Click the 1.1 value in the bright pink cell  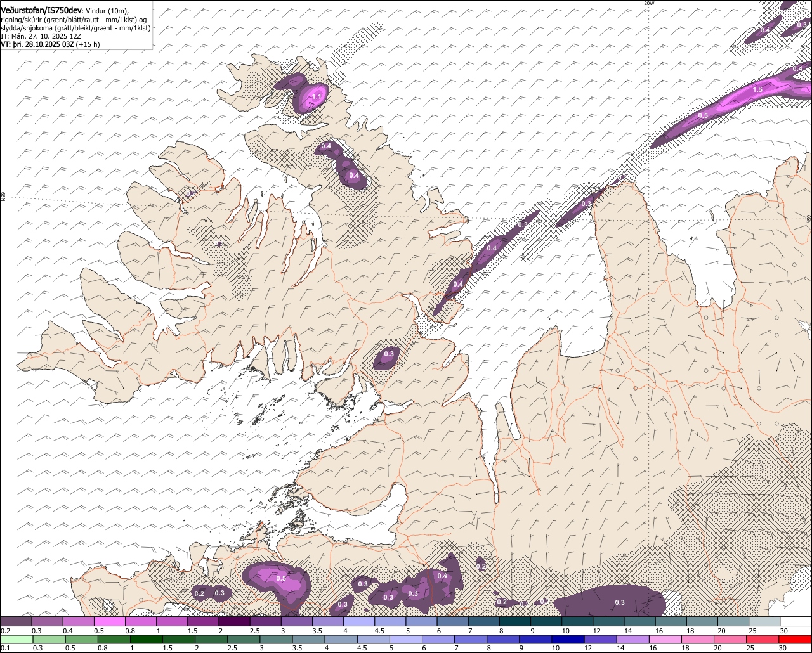click(x=317, y=96)
